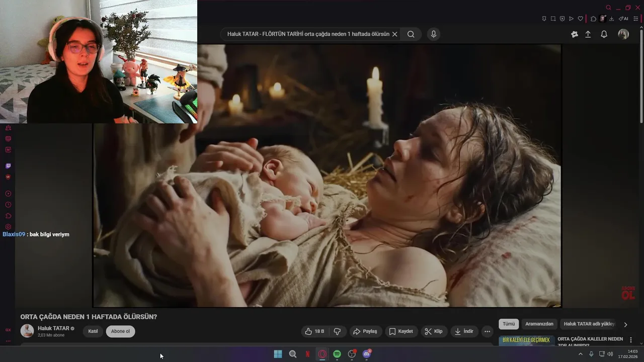Click the YouTube search magnifier button

pos(411,34)
